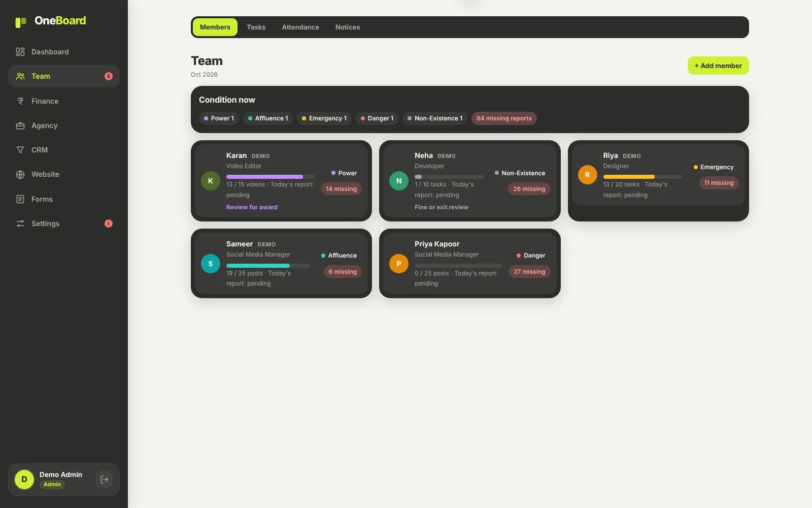Screen dimensions: 812x508
Task: Click the 11 missing badge on Riya
Action: click(x=719, y=183)
